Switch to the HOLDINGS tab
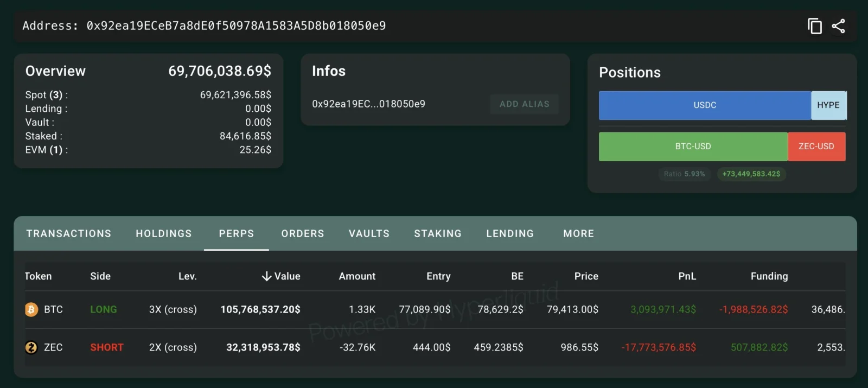Image resolution: width=868 pixels, height=388 pixels. point(164,233)
